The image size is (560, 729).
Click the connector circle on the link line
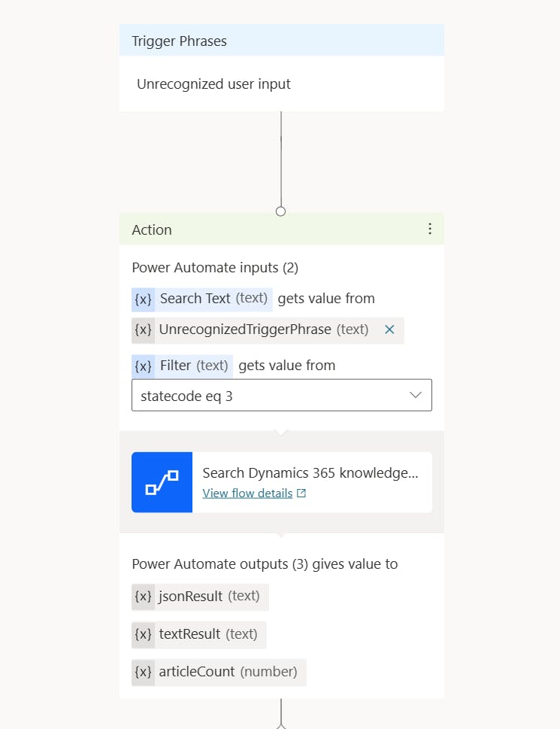tap(280, 211)
